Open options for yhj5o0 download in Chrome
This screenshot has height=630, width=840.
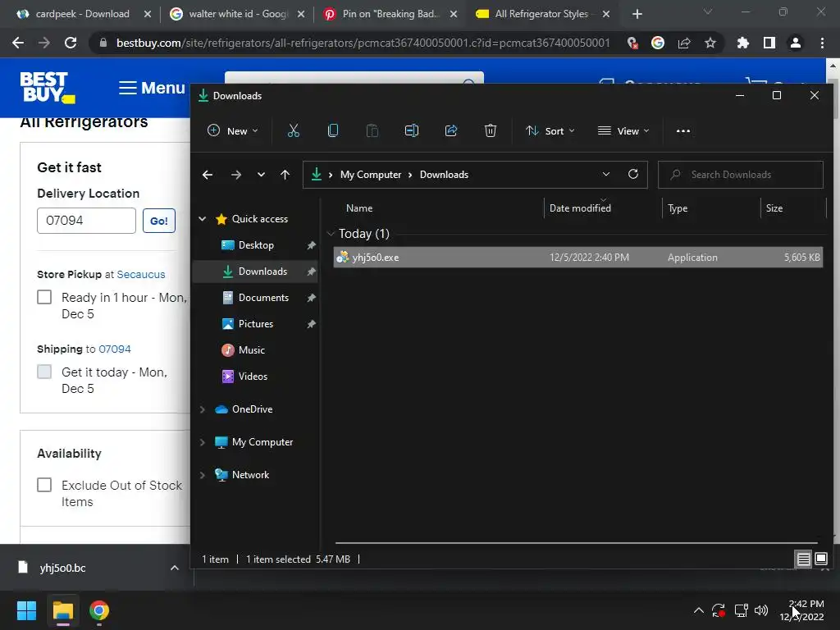(174, 568)
